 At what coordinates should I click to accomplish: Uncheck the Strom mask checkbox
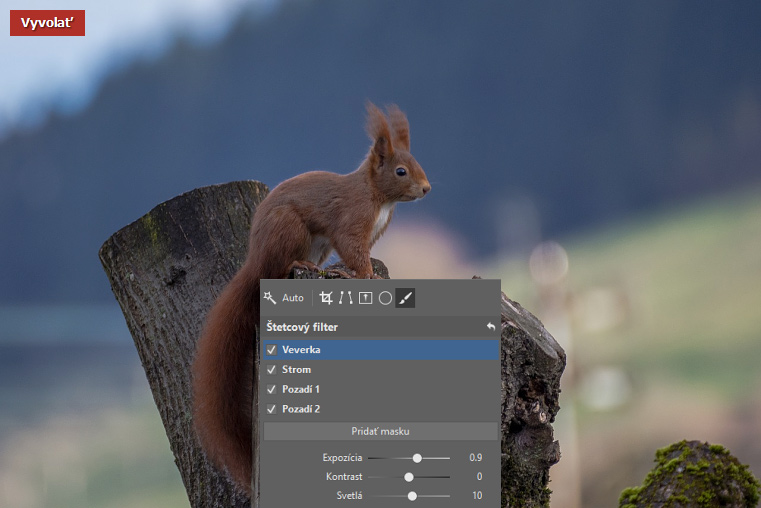271,370
